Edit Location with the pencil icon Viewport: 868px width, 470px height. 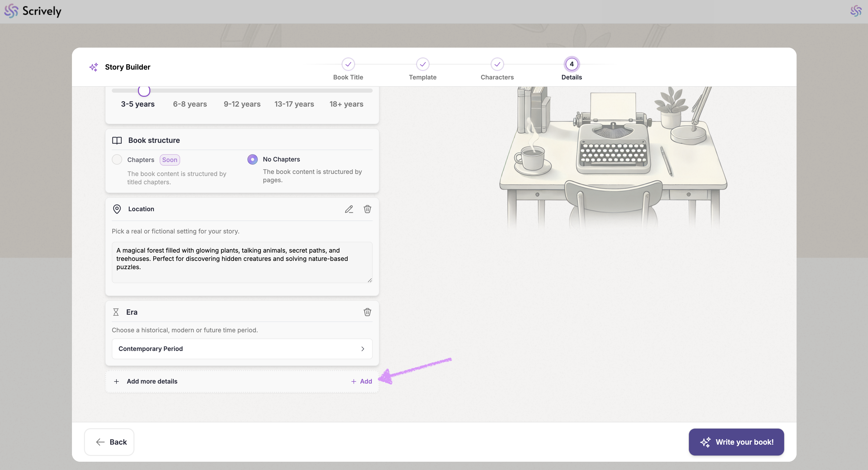349,209
